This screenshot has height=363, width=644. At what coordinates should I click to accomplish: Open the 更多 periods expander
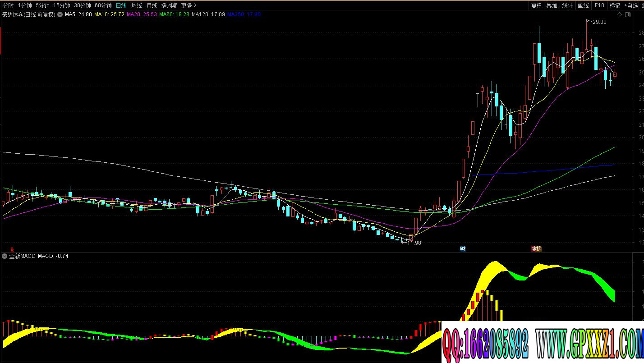pyautogui.click(x=189, y=5)
